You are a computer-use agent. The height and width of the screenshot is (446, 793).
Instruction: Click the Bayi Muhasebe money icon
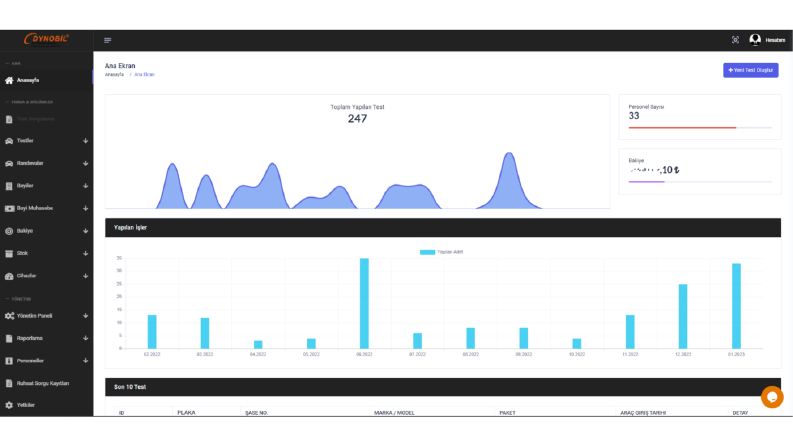[9, 208]
